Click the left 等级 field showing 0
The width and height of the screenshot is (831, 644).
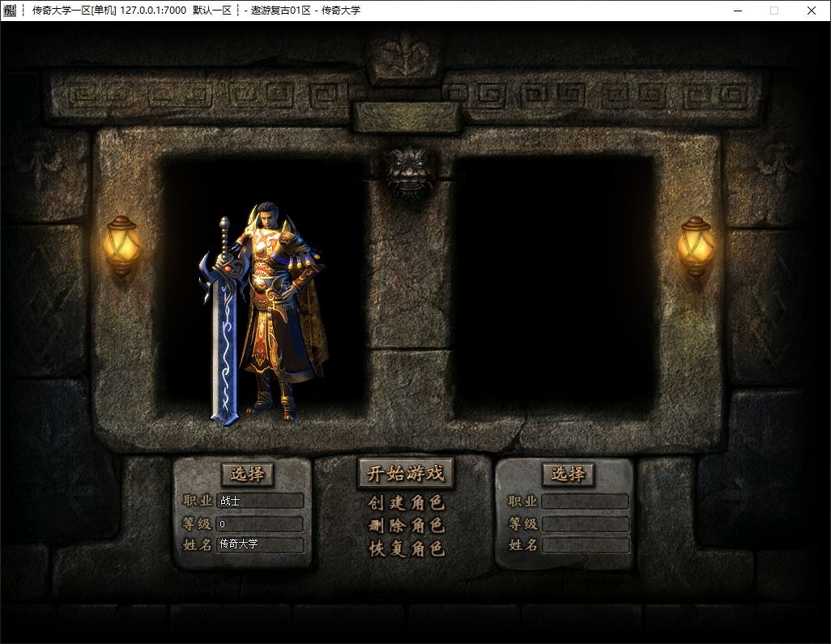260,524
